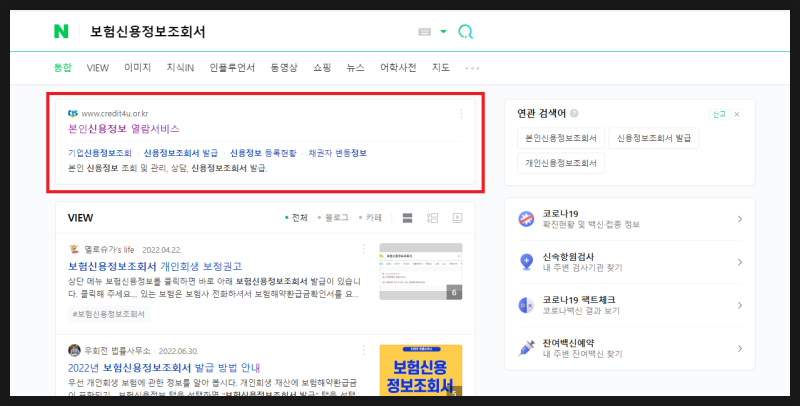The height and width of the screenshot is (406, 800).
Task: Switch VIEW to video layout icon
Action: [x=457, y=218]
